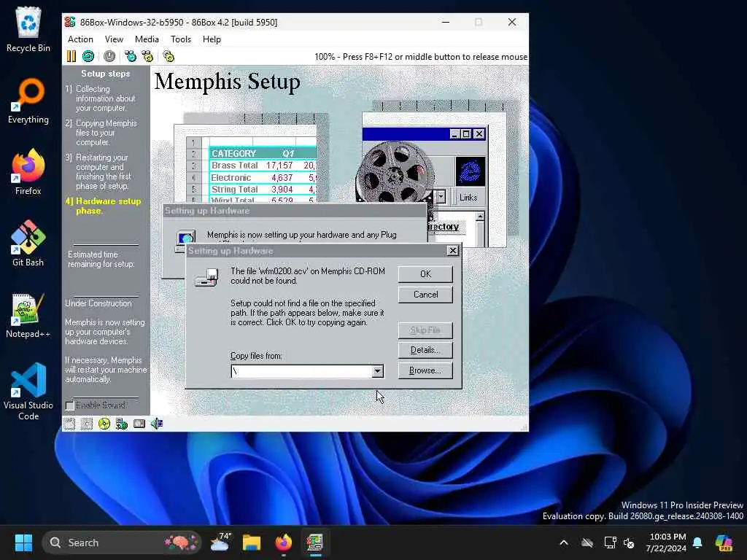Image resolution: width=747 pixels, height=560 pixels.
Task: Open Notepad++ desktop shortcut
Action: 28,315
